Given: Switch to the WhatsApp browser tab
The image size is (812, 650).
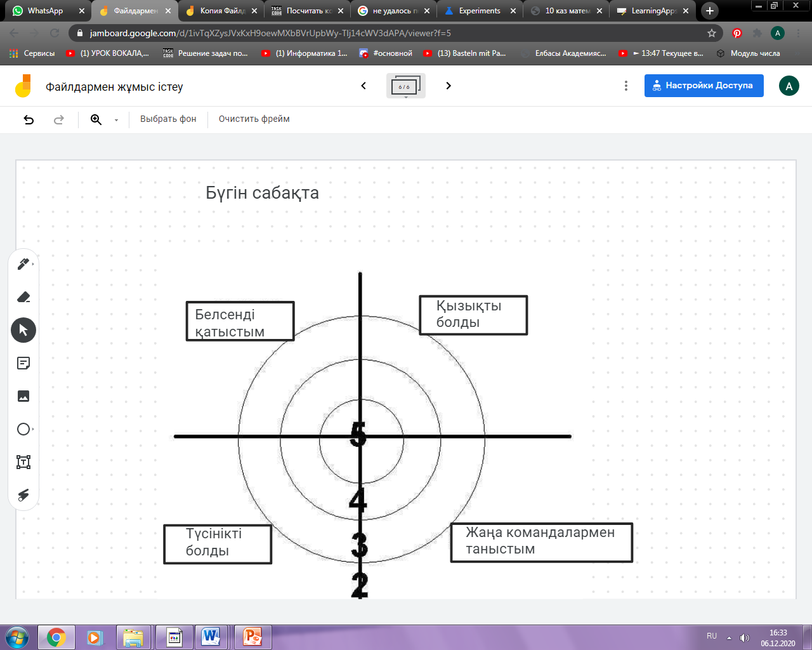Looking at the screenshot, I should pos(45,11).
